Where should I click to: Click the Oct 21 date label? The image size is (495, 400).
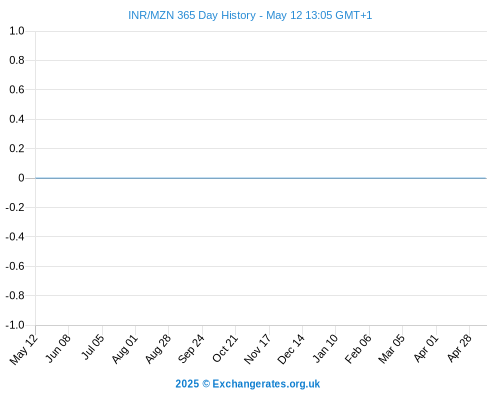225,348
